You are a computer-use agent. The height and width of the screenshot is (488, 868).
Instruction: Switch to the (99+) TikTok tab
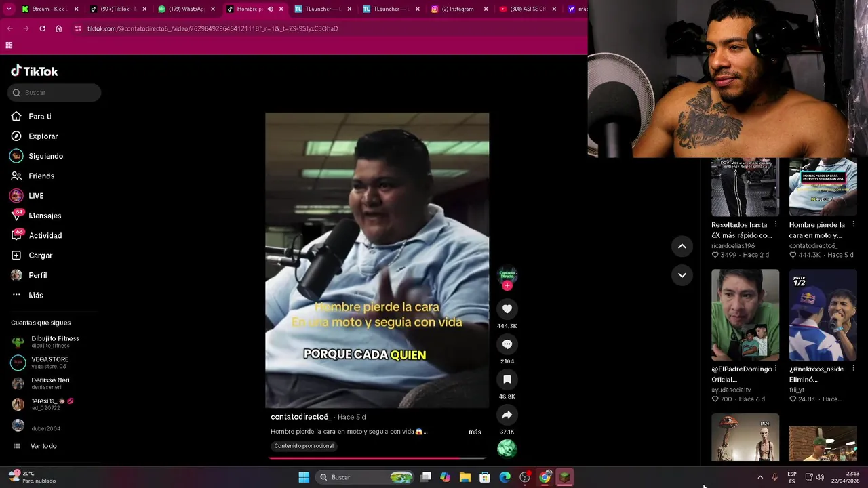pyautogui.click(x=118, y=9)
